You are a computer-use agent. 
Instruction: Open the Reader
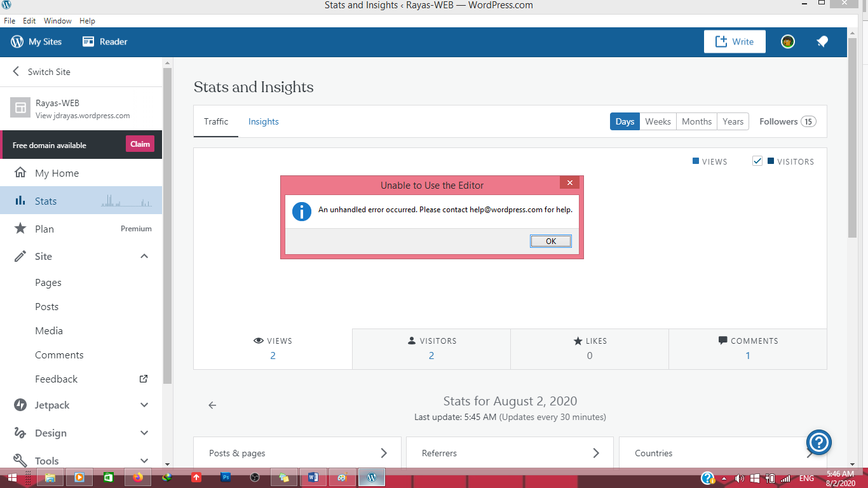[x=104, y=41]
